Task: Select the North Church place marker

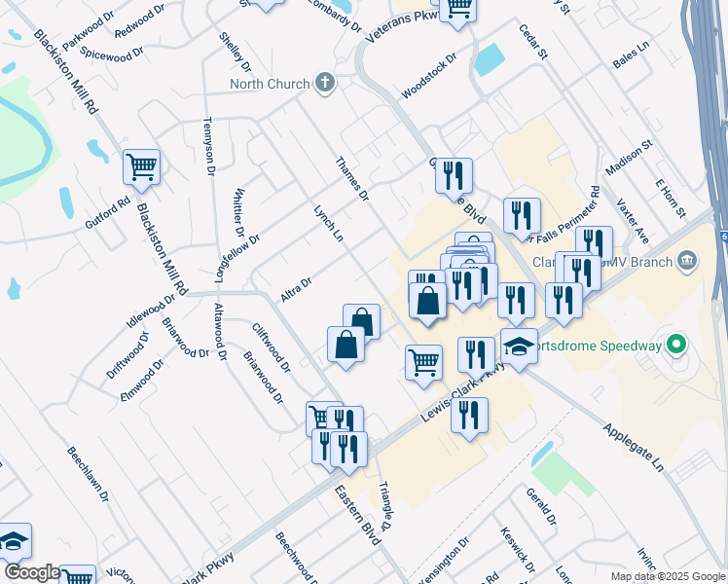Action: point(325,83)
